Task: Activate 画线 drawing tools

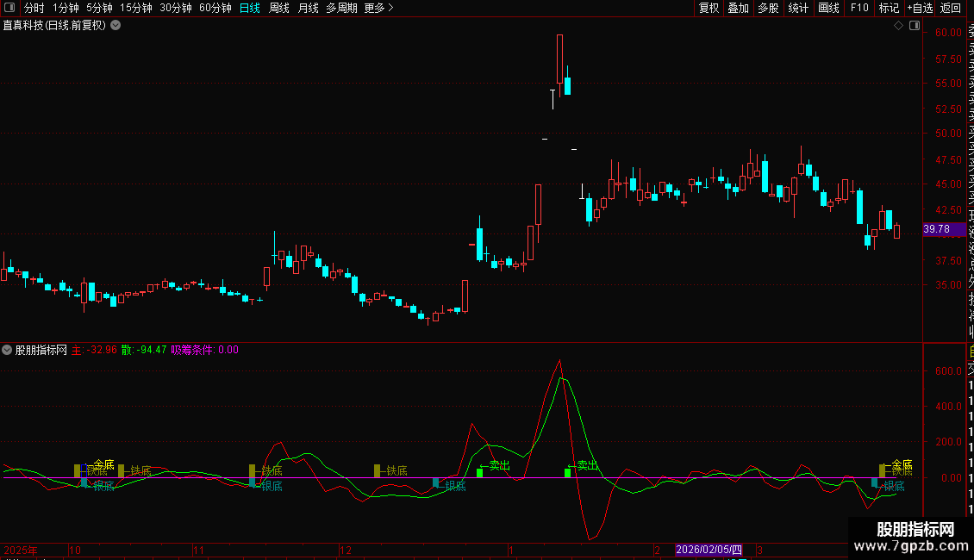Action: (828, 8)
